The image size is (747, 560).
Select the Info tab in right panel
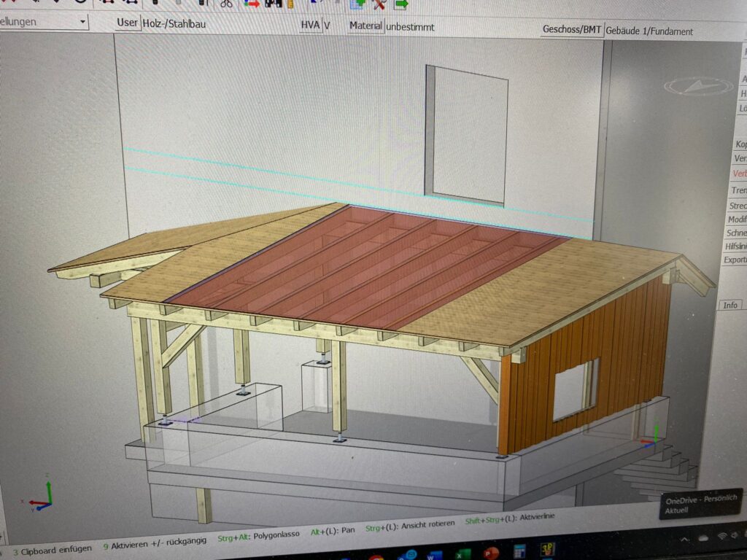730,305
